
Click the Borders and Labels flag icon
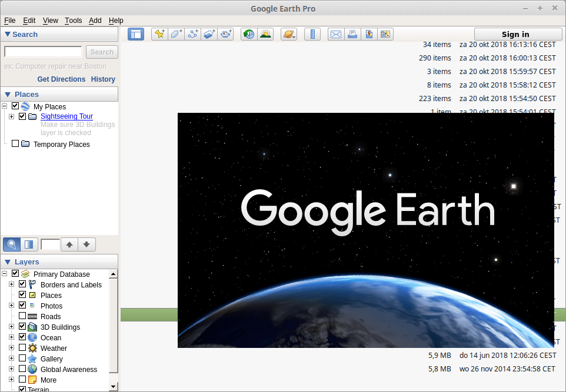32,284
